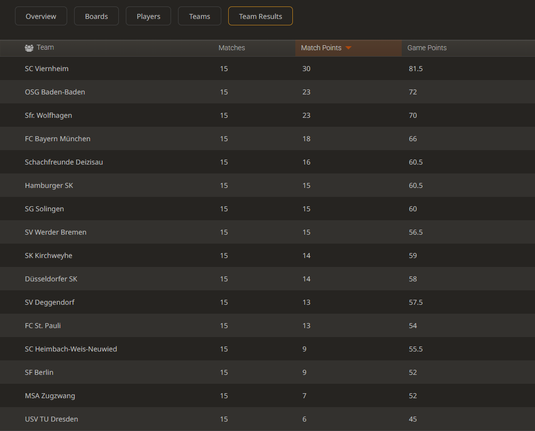
Task: Click SC Viernheim's 30 match points
Action: 306,69
